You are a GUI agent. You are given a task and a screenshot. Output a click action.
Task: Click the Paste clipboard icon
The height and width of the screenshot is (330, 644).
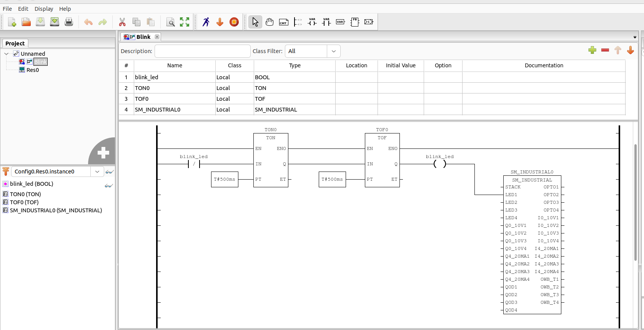[151, 22]
